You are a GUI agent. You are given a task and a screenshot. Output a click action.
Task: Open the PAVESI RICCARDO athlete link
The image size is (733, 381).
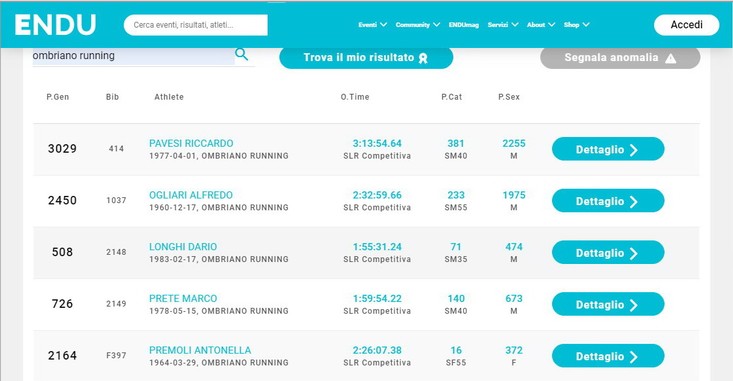[191, 144]
